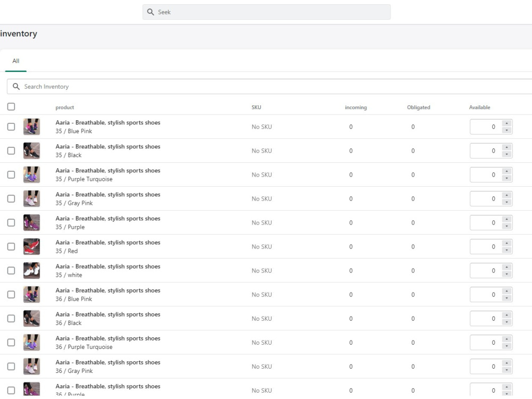
Task: Open Aaria product link for 36 / Black
Action: 108,314
